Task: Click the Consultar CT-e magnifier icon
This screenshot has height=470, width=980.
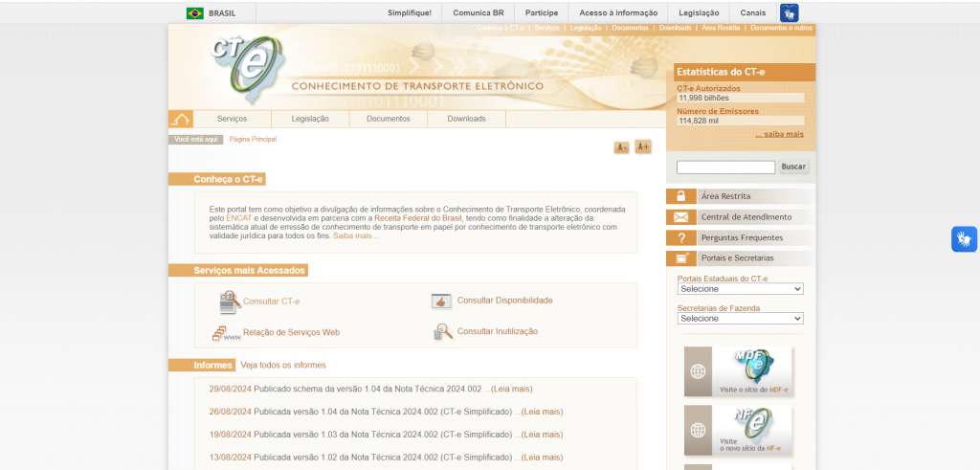Action: tap(230, 302)
